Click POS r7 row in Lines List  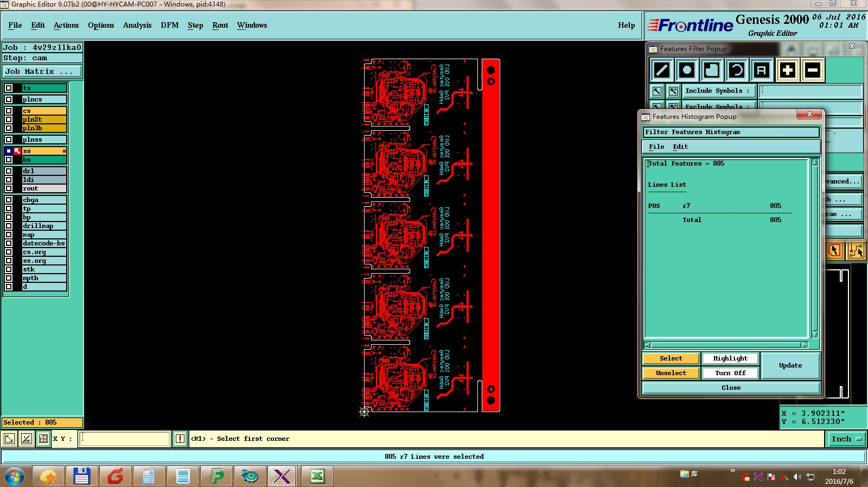point(715,206)
